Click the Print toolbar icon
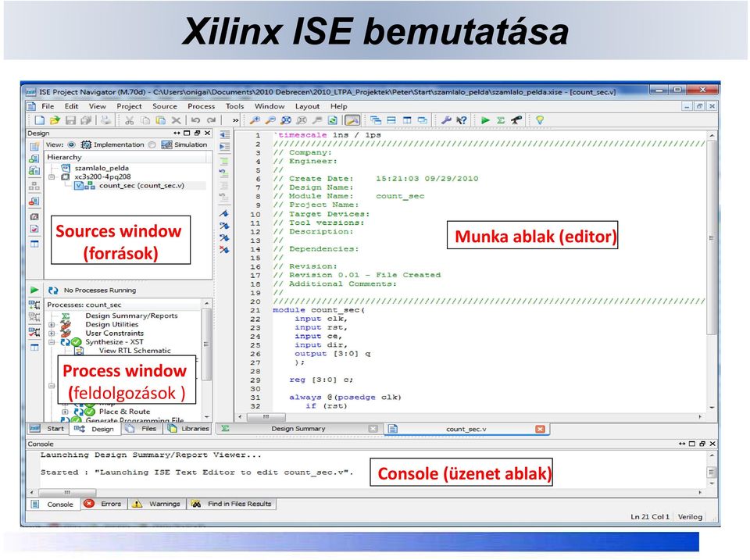750x560 pixels. [x=105, y=120]
